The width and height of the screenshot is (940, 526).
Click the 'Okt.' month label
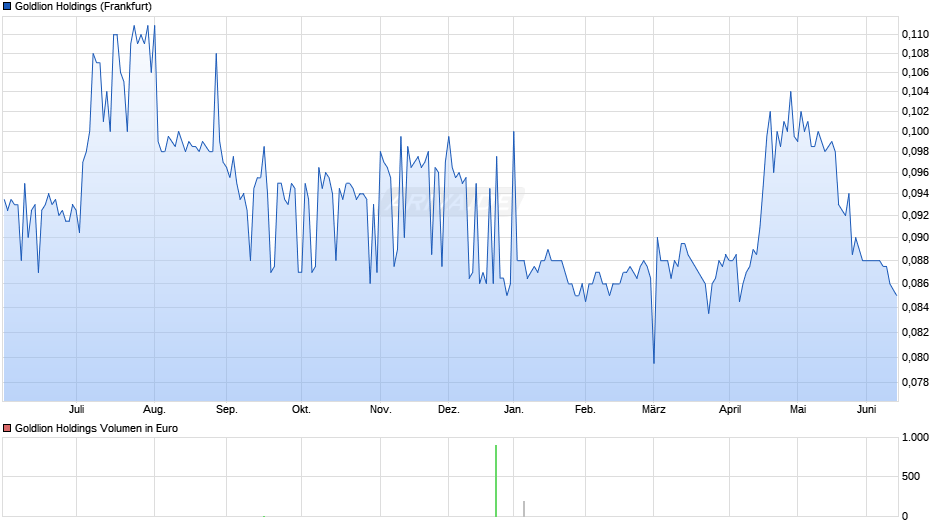pyautogui.click(x=301, y=410)
